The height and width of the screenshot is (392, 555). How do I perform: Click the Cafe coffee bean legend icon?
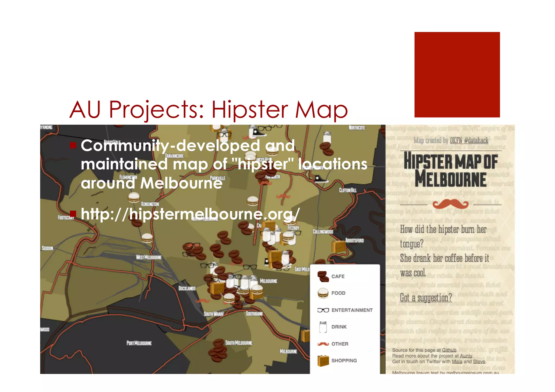[x=323, y=277]
